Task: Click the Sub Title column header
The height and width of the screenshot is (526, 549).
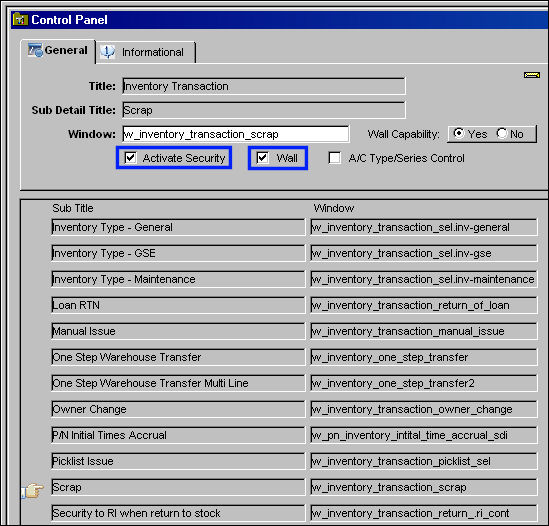Action: click(x=73, y=208)
